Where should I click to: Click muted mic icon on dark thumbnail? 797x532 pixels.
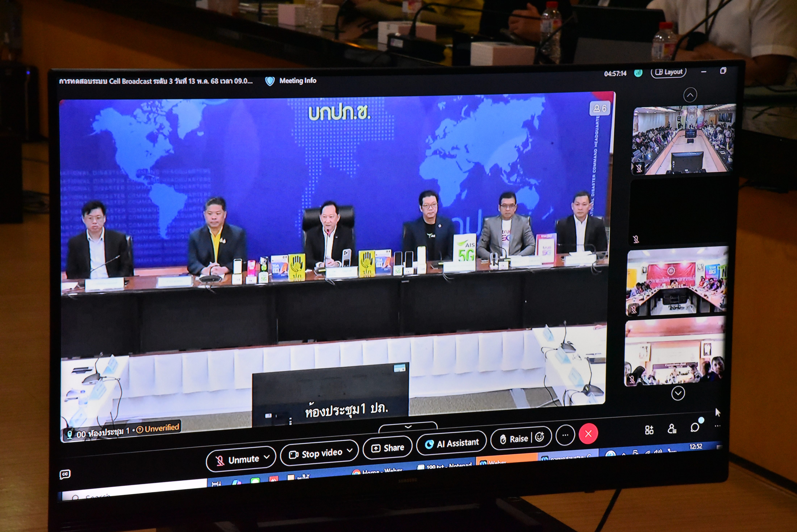[x=636, y=239]
